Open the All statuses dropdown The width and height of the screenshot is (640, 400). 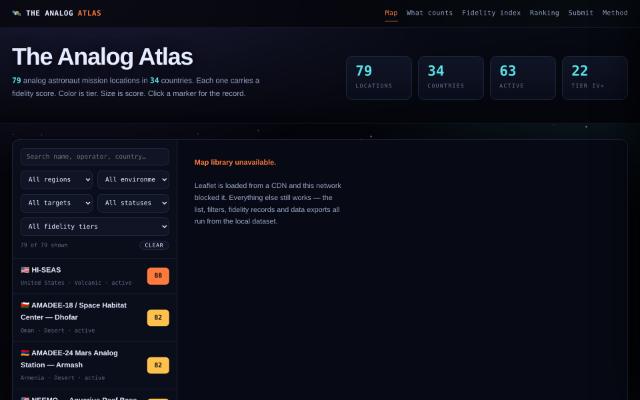click(x=133, y=203)
